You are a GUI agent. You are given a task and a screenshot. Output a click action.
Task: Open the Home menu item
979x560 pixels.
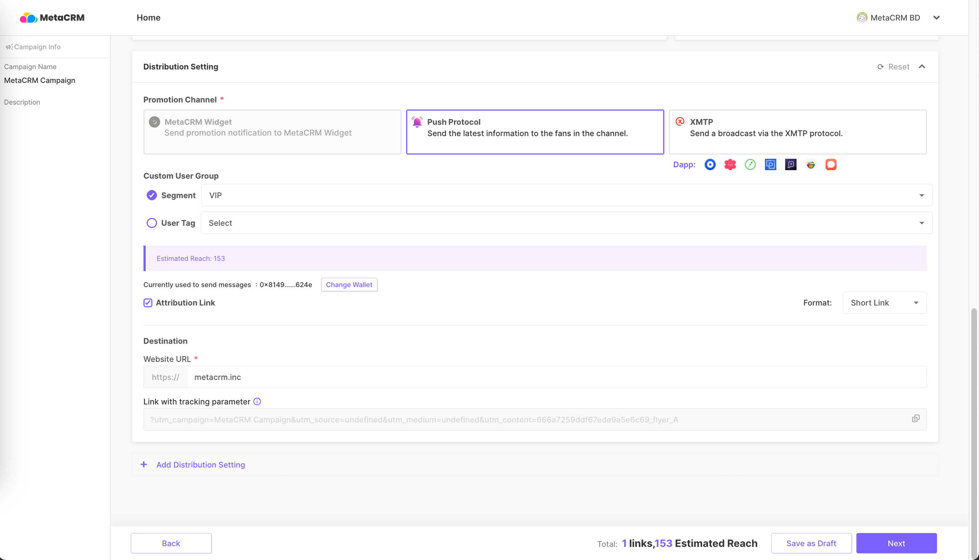click(x=148, y=18)
